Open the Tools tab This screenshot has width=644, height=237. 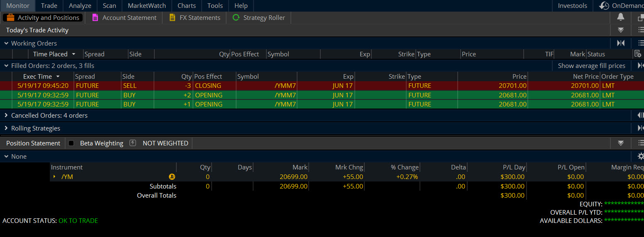(215, 5)
